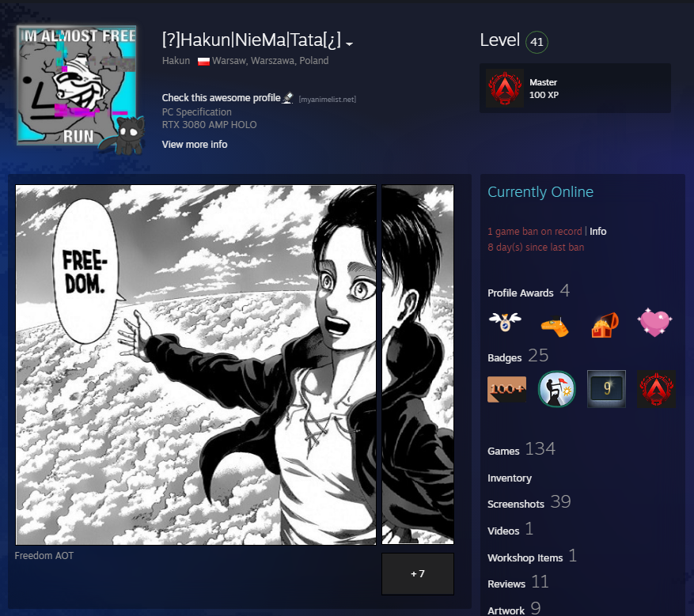Open the Artwork section
The height and width of the screenshot is (616, 694).
(x=514, y=610)
